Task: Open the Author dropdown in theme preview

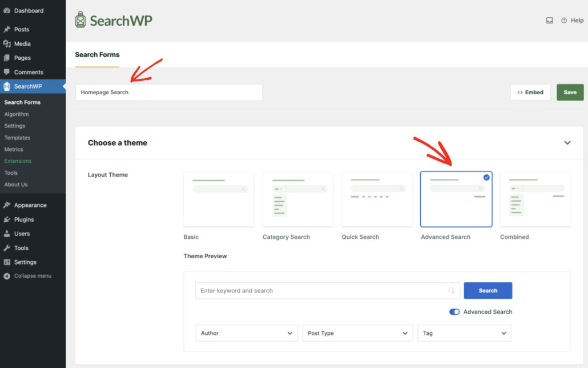Action: pos(246,333)
